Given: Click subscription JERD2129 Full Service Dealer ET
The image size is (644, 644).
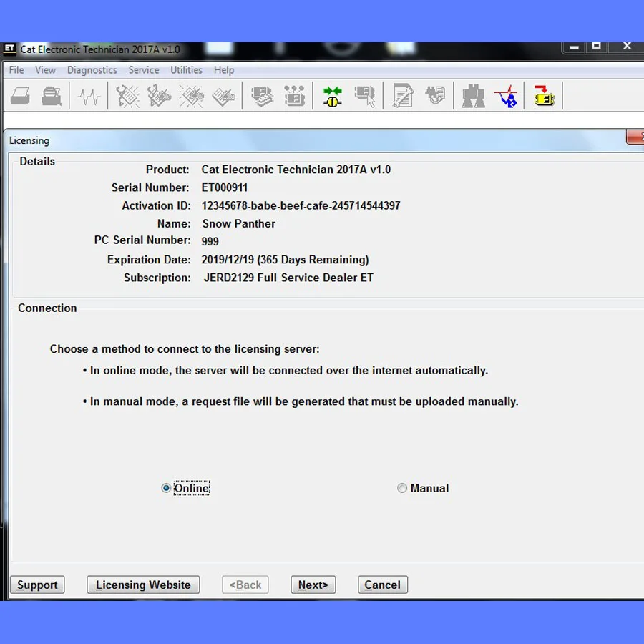Looking at the screenshot, I should click(288, 278).
